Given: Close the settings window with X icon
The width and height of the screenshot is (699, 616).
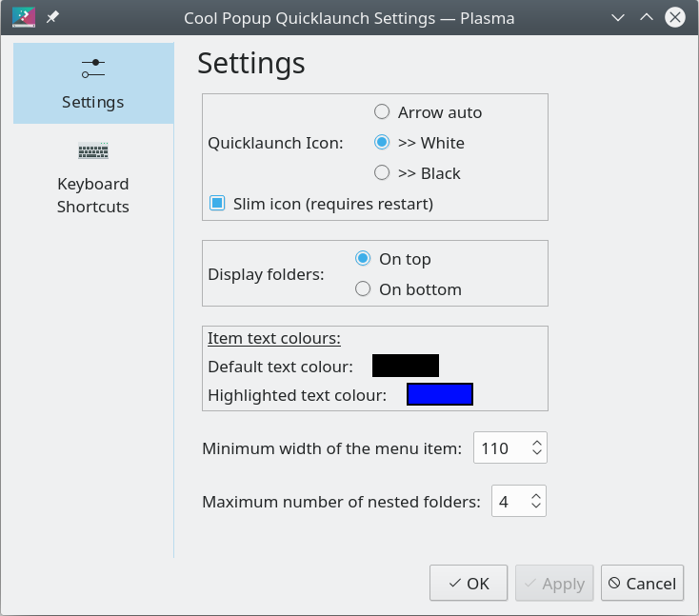Looking at the screenshot, I should 675,18.
